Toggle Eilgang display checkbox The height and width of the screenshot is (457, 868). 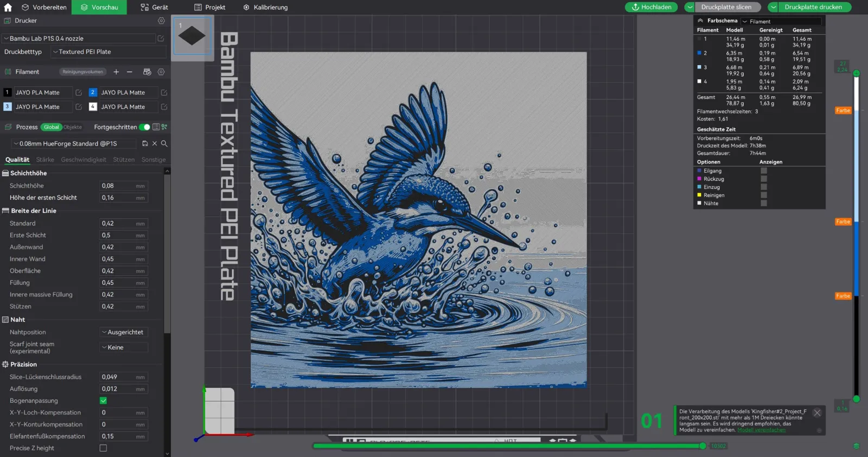coord(764,170)
